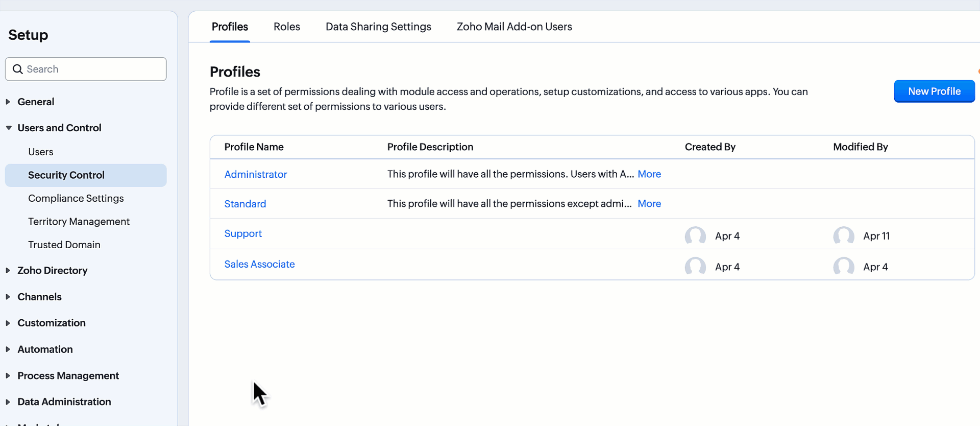
Task: Click the New Profile button
Action: 934,91
